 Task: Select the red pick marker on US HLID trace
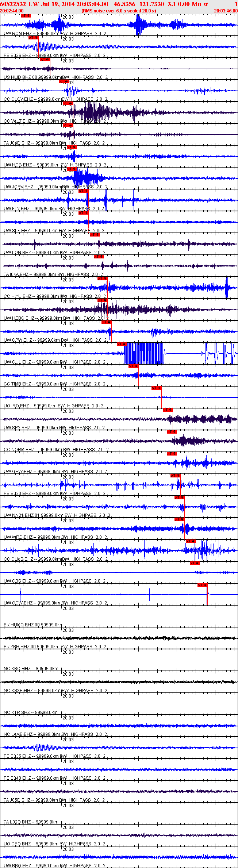(45, 59)
